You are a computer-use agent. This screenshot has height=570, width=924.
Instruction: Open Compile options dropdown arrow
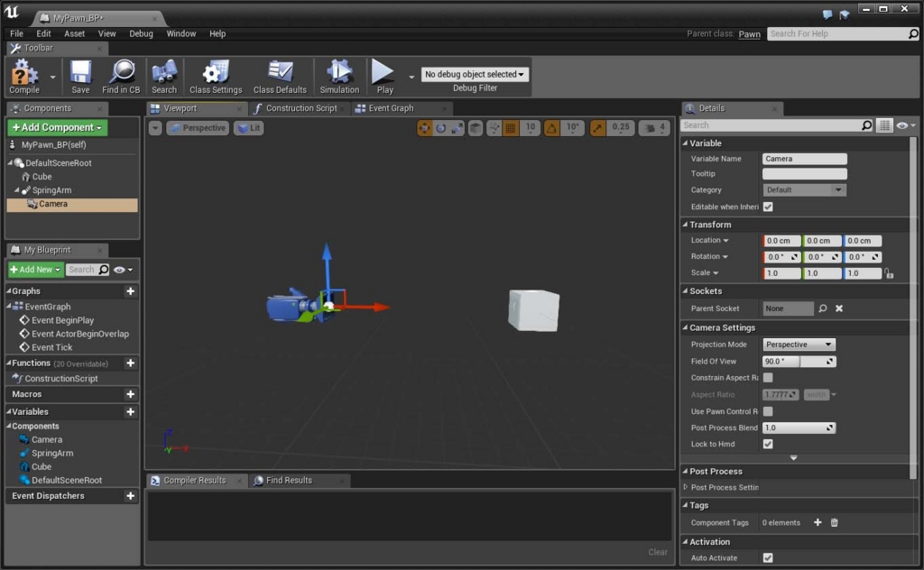(x=52, y=78)
